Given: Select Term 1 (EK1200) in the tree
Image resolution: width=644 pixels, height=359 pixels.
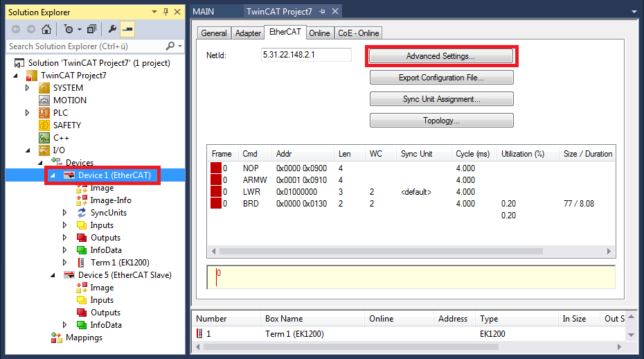Looking at the screenshot, I should tap(120, 263).
